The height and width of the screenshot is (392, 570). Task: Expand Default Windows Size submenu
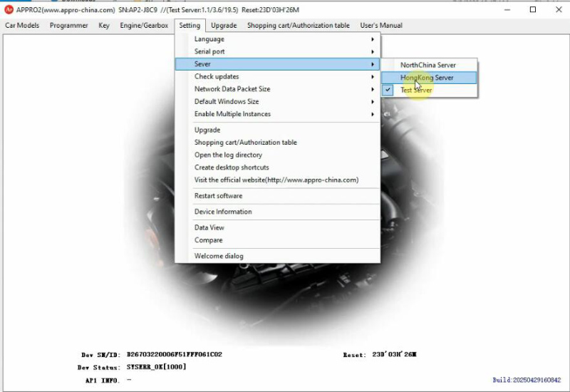pyautogui.click(x=277, y=101)
